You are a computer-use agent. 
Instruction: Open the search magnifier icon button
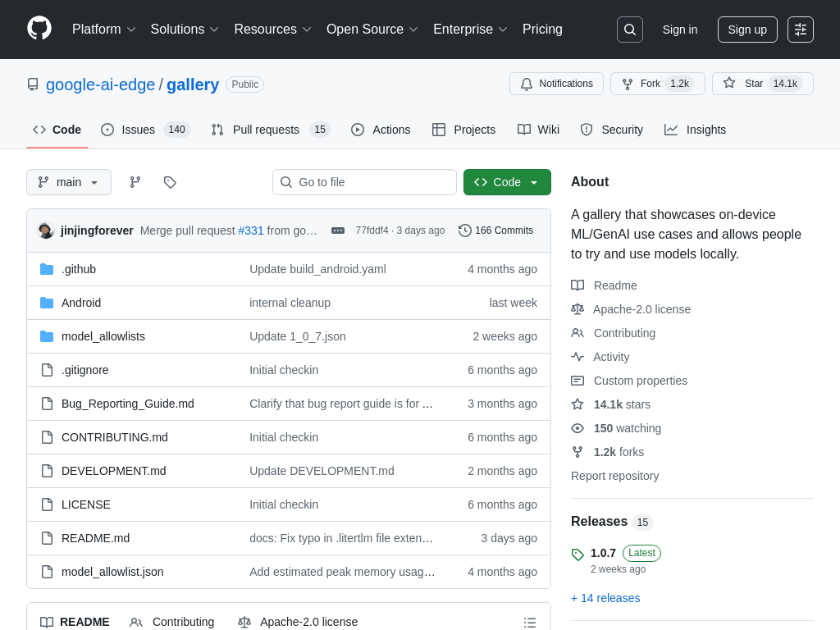[629, 30]
